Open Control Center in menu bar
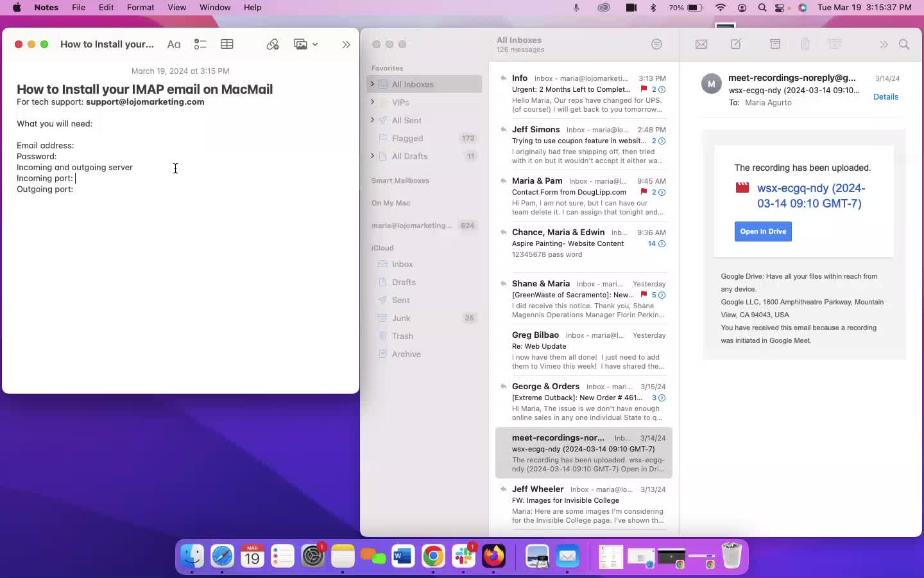 [780, 8]
